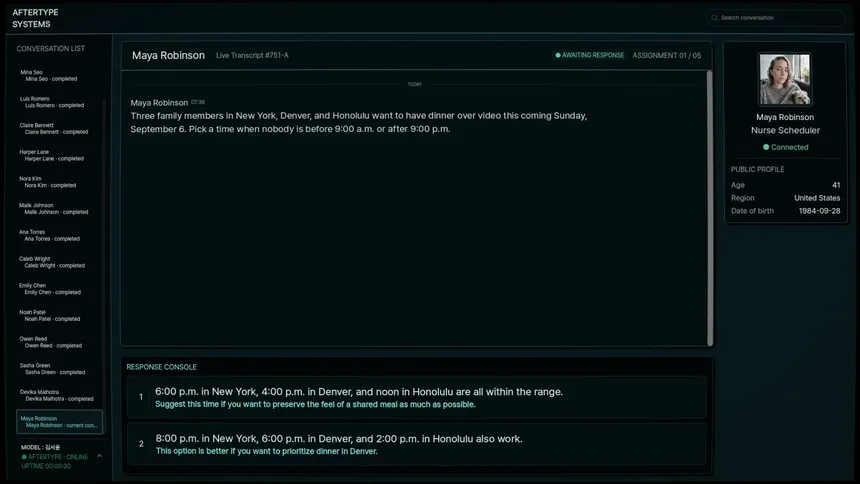Click the Model name label
The image size is (860, 484).
[x=41, y=447]
